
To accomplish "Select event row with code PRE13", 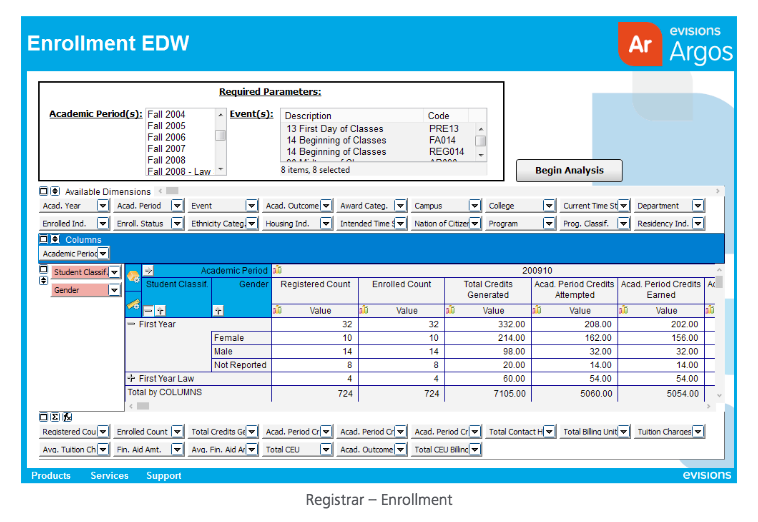I will 378,129.
